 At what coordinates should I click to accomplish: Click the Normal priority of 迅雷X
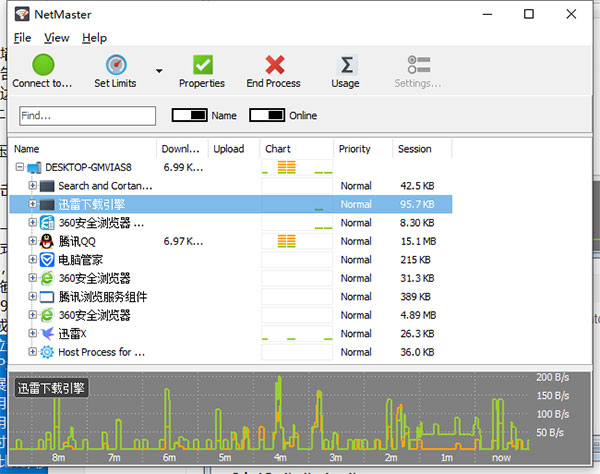point(356,334)
